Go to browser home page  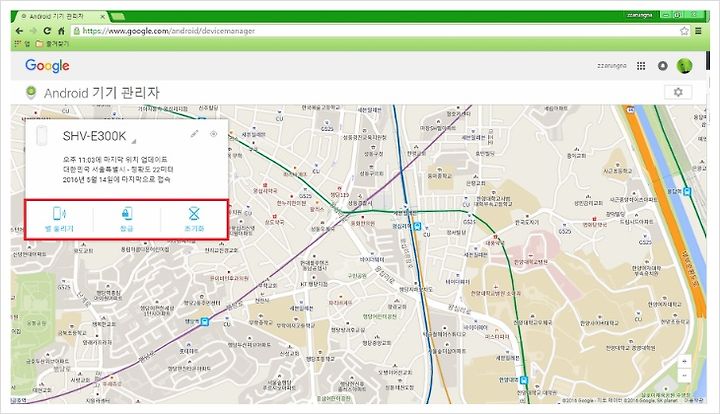[x=61, y=31]
